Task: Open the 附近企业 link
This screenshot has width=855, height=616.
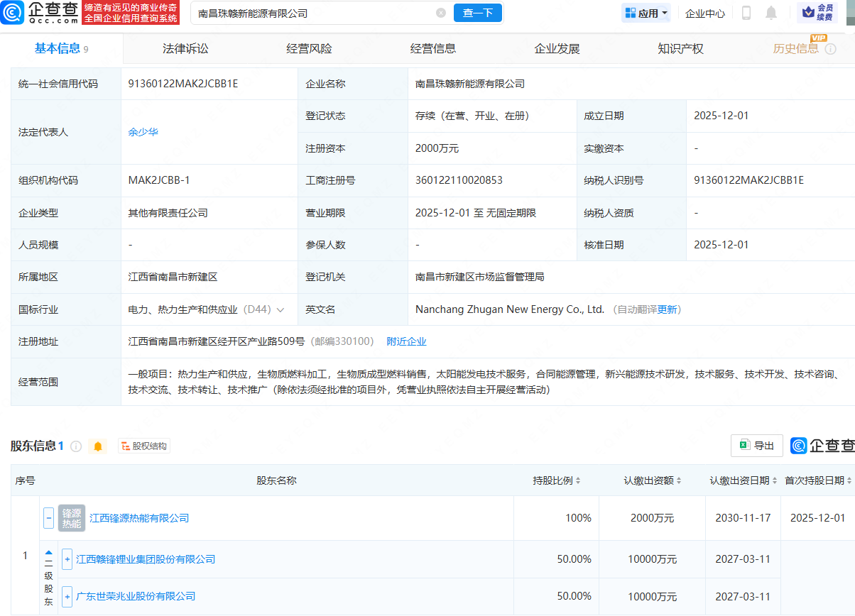Action: [406, 341]
